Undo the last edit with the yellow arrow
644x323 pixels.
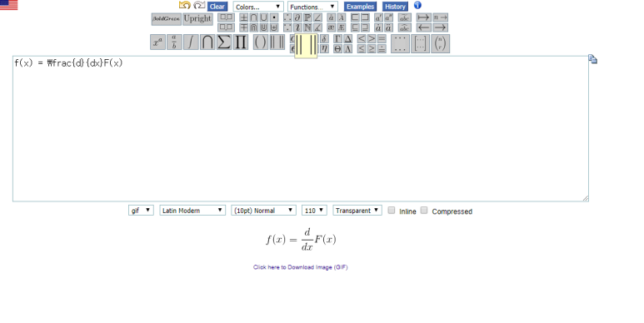pos(185,5)
